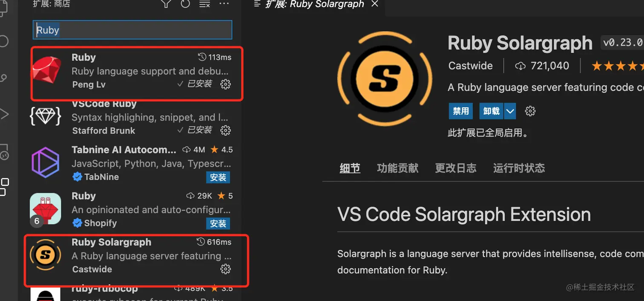Open the Extensions activity bar icon
The image size is (644, 301).
pos(4,187)
